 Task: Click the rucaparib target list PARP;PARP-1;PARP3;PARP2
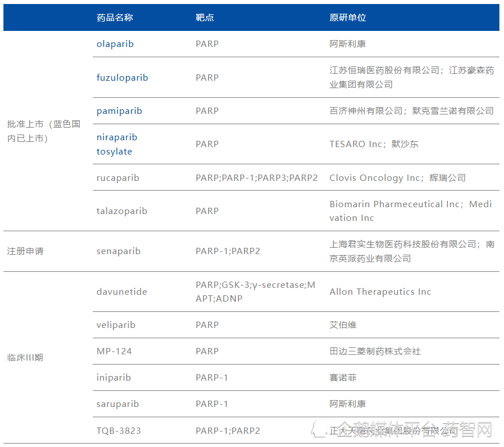[x=257, y=178]
